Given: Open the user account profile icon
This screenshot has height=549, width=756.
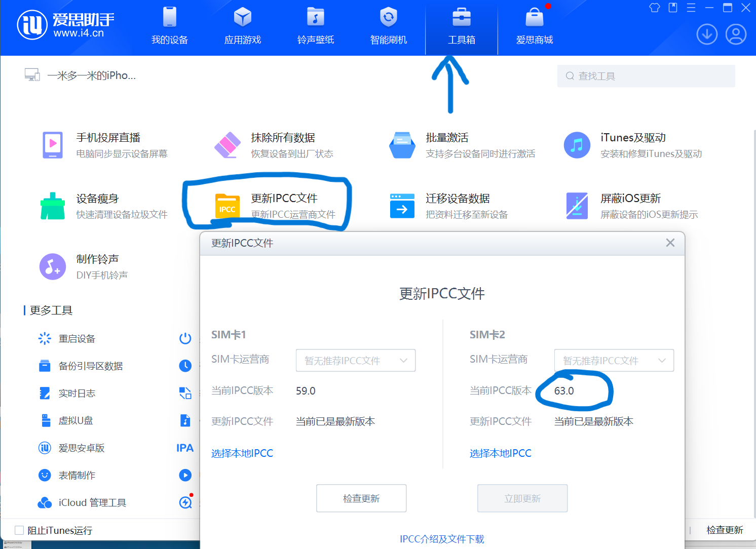Looking at the screenshot, I should (736, 34).
